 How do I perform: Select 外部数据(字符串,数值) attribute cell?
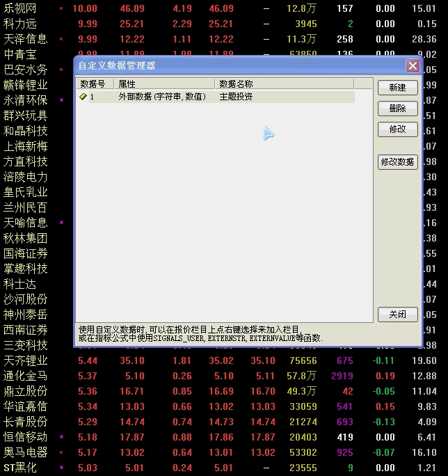162,97
